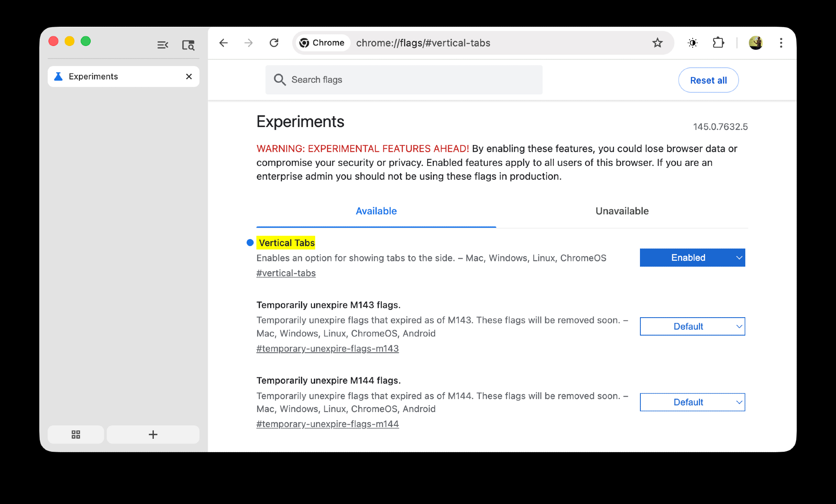This screenshot has height=504, width=836.
Task: Bookmark this page with star icon
Action: coord(658,43)
